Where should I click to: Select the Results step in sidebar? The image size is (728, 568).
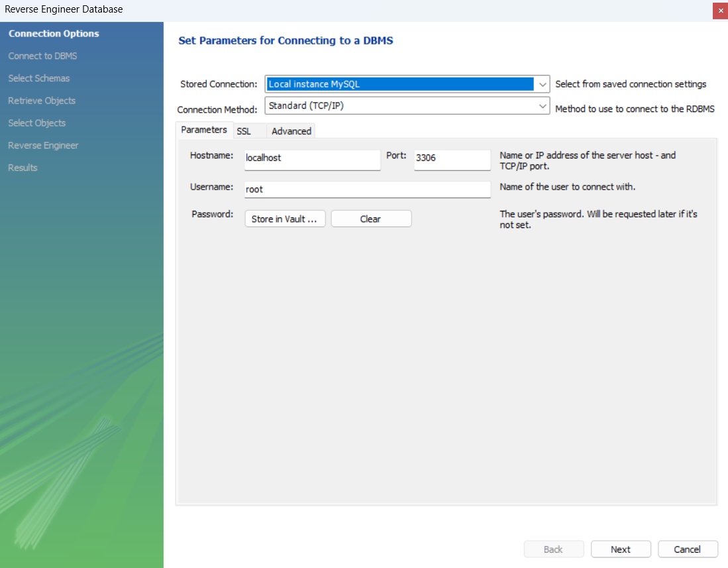(x=23, y=168)
